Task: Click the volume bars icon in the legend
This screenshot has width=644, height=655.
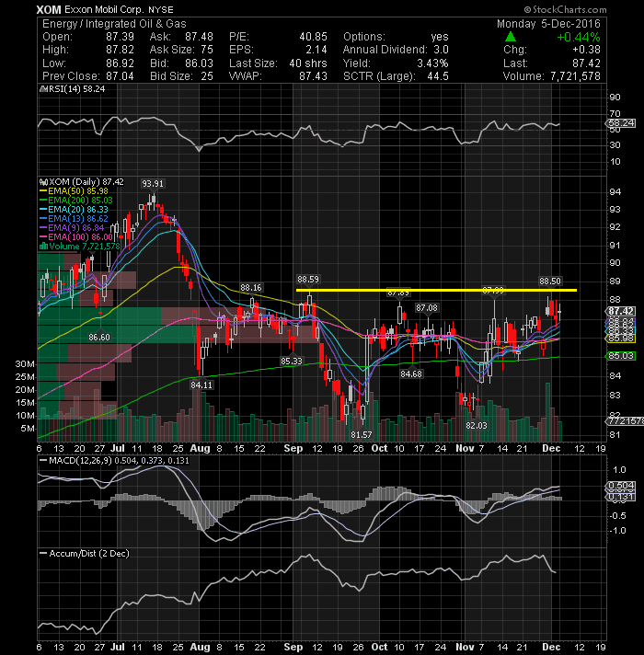Action: tap(43, 246)
